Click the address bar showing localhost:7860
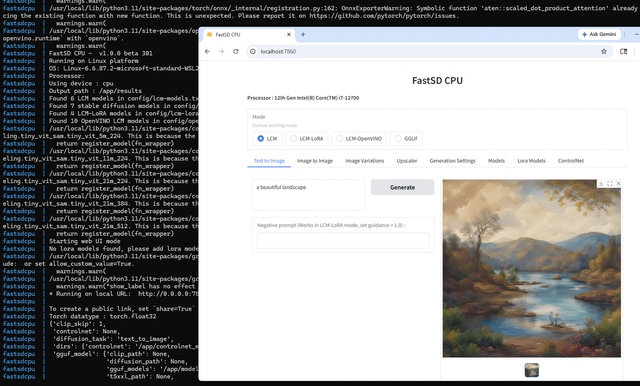This screenshot has width=640, height=386. [429, 51]
